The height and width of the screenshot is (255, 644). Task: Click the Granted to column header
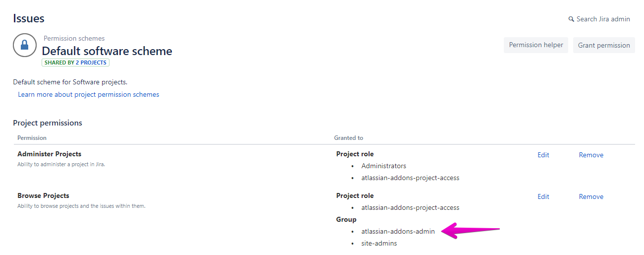348,137
